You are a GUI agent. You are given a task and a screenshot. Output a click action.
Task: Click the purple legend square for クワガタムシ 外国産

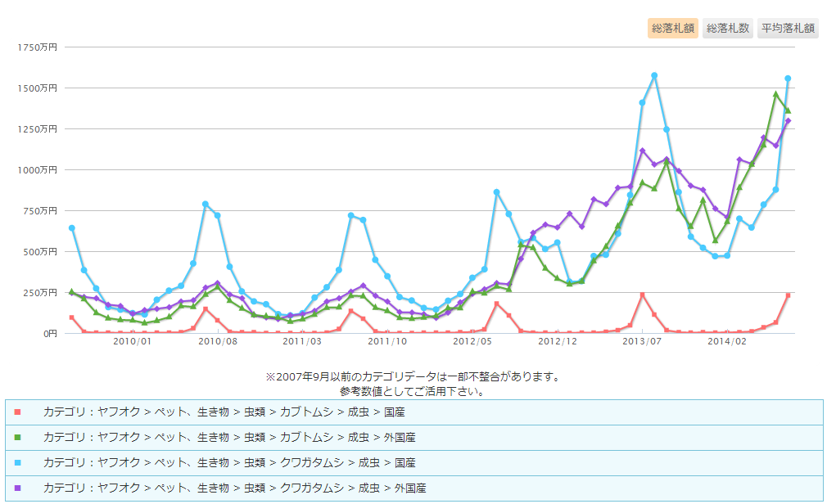(x=16, y=488)
